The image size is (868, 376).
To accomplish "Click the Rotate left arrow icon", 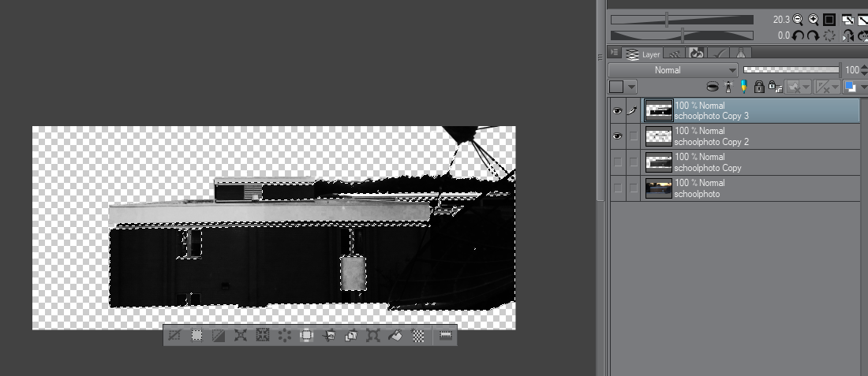I will pyautogui.click(x=798, y=36).
